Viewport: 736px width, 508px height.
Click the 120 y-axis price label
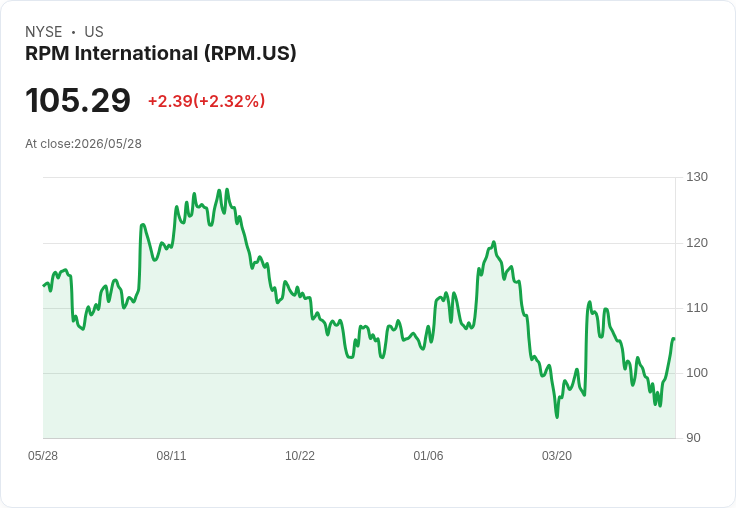point(697,243)
